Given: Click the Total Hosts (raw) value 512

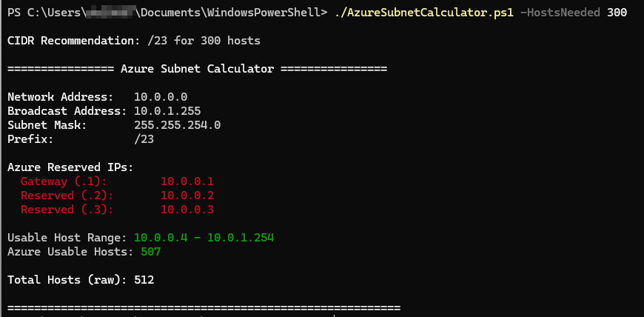Looking at the screenshot, I should click(144, 280).
